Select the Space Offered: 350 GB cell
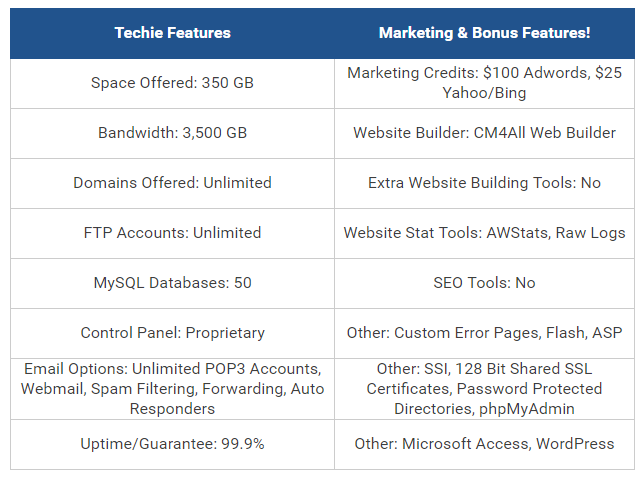Screen dimensions: 643x480 (172, 83)
